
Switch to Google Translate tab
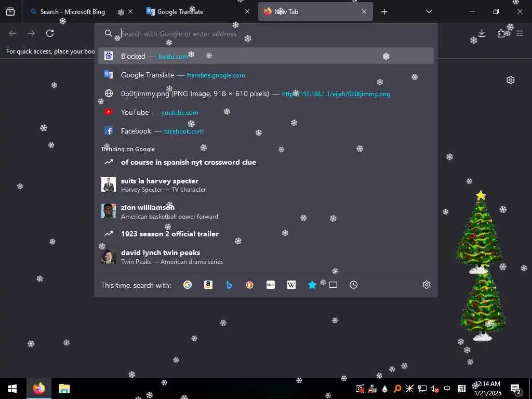[x=198, y=11]
